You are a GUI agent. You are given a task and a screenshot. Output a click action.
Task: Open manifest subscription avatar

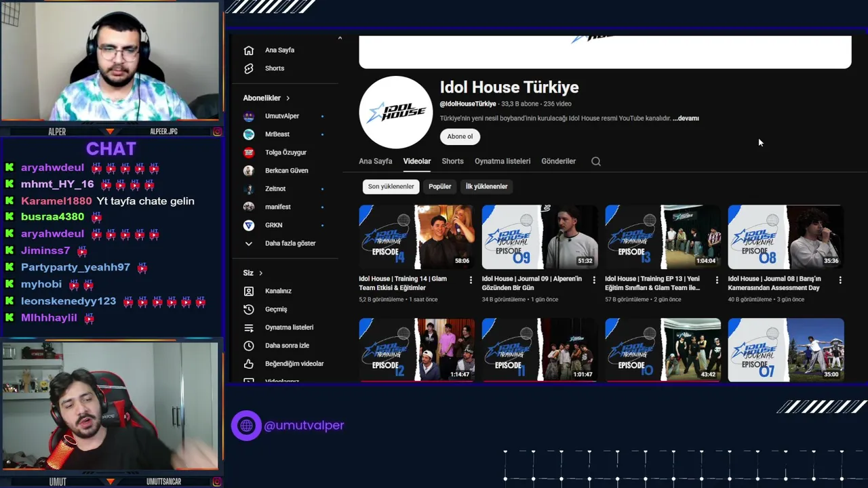pyautogui.click(x=249, y=207)
